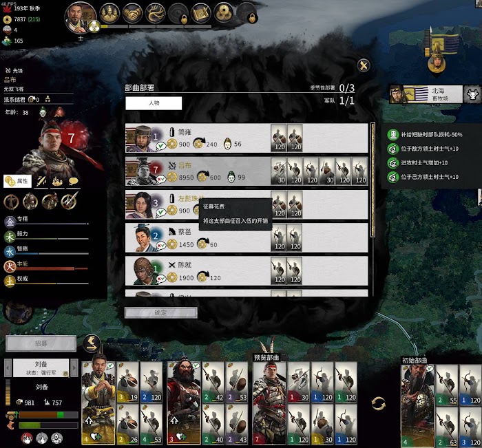
Task: Open the family tree icon
Action: coord(155,13)
